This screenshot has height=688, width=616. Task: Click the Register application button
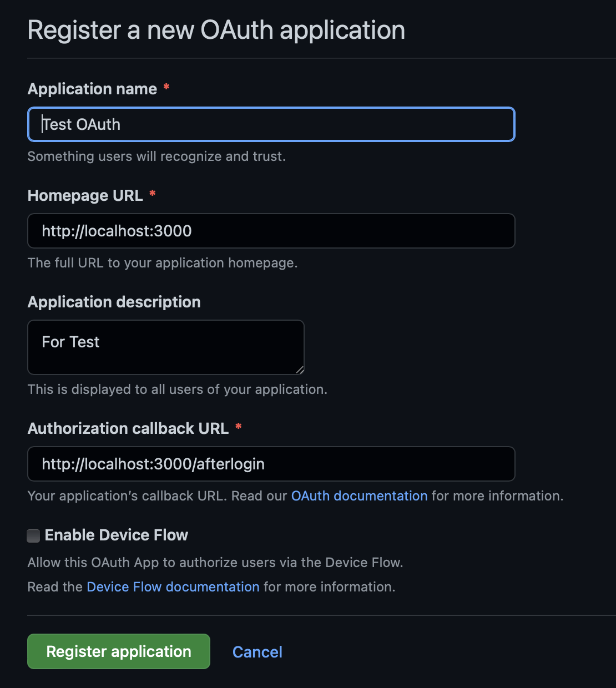119,651
